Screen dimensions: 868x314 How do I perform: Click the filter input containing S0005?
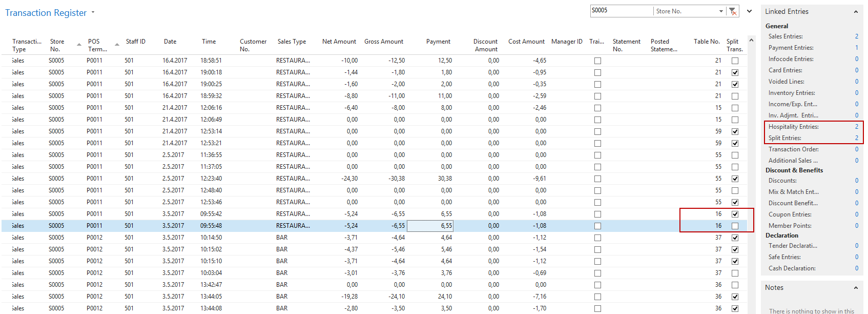click(x=621, y=11)
